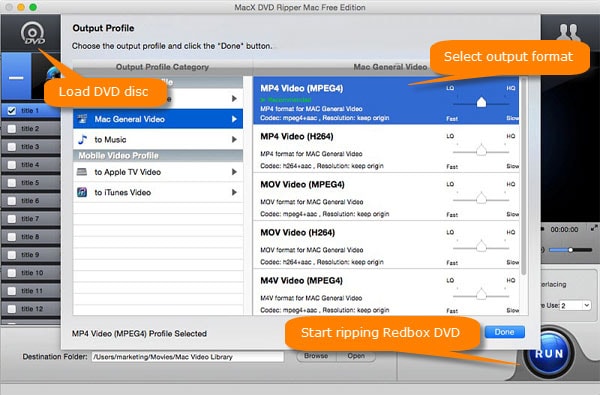
Task: Check the title 8 checkbox
Action: point(12,237)
